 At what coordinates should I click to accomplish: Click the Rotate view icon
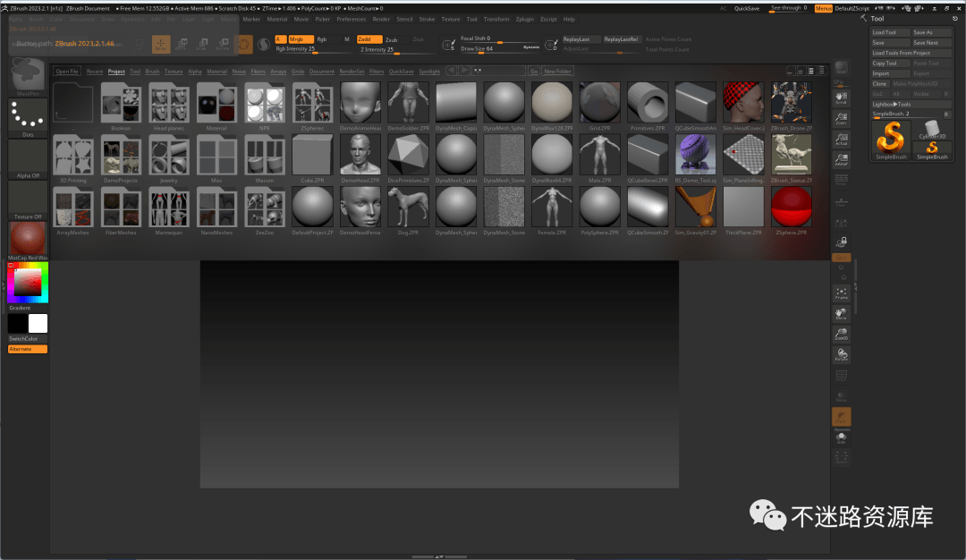841,354
